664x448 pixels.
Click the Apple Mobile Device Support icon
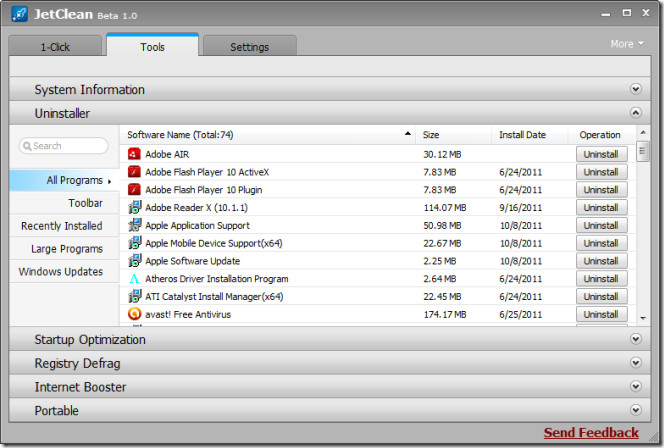(135, 243)
